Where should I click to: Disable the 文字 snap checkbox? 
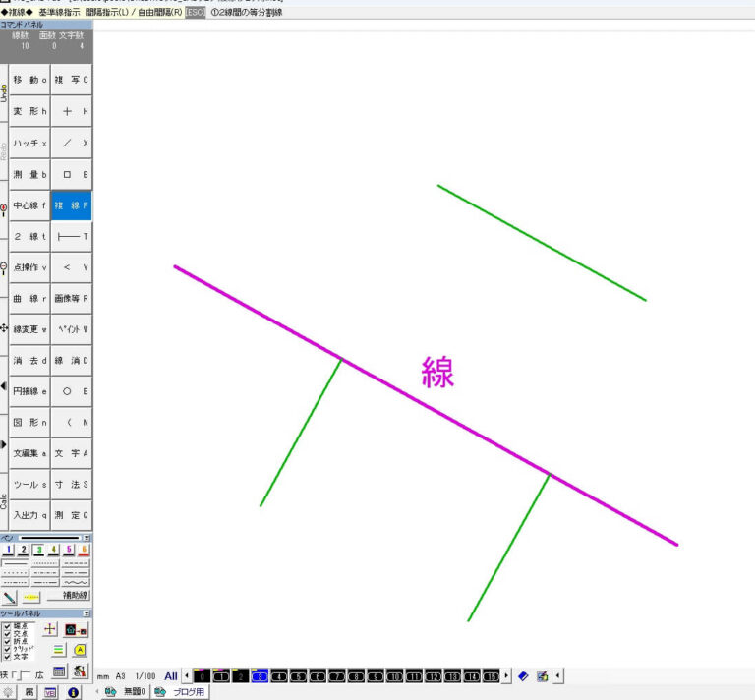click(7, 656)
